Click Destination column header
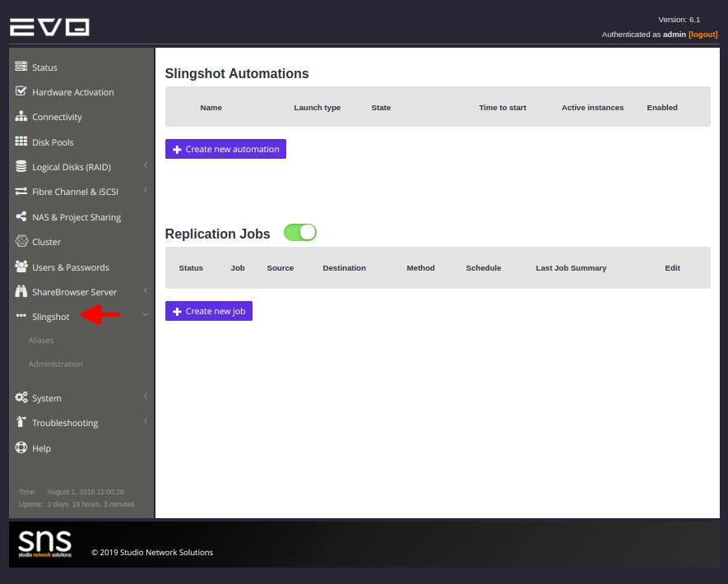 click(344, 268)
